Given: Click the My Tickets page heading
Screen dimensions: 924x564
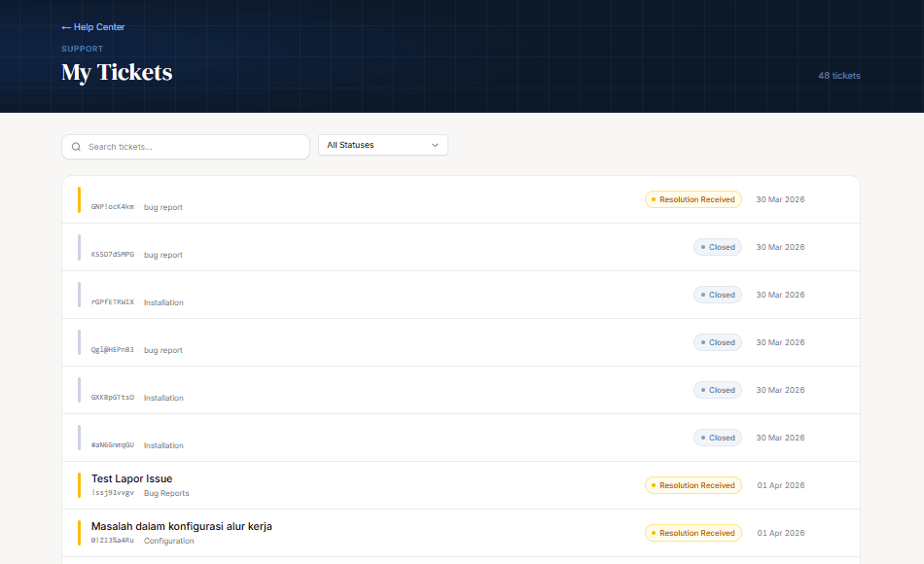Looking at the screenshot, I should coord(117,73).
